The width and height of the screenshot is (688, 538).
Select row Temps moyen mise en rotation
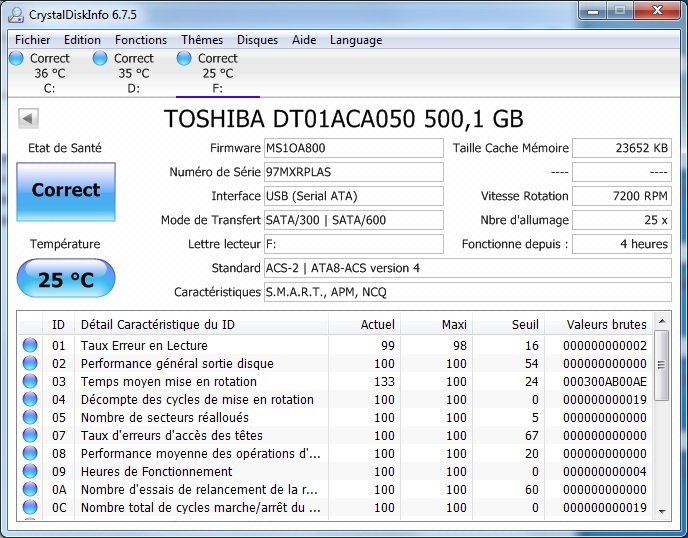[x=335, y=381]
